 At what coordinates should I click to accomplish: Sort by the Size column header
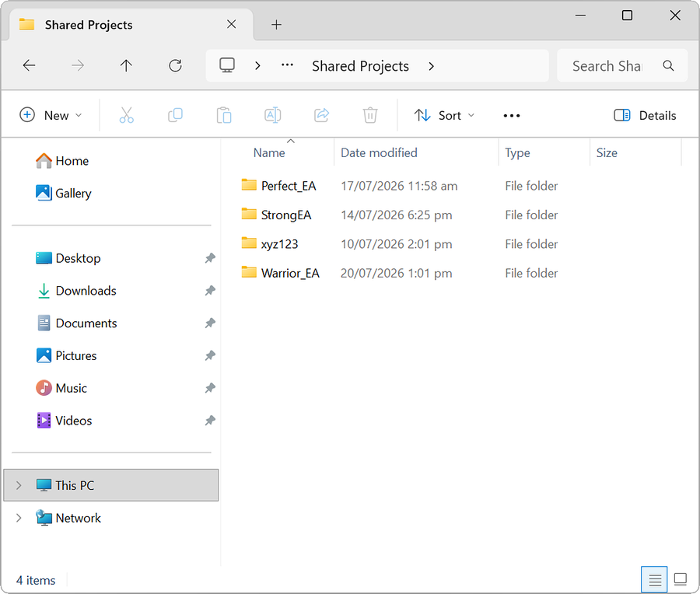pos(607,152)
